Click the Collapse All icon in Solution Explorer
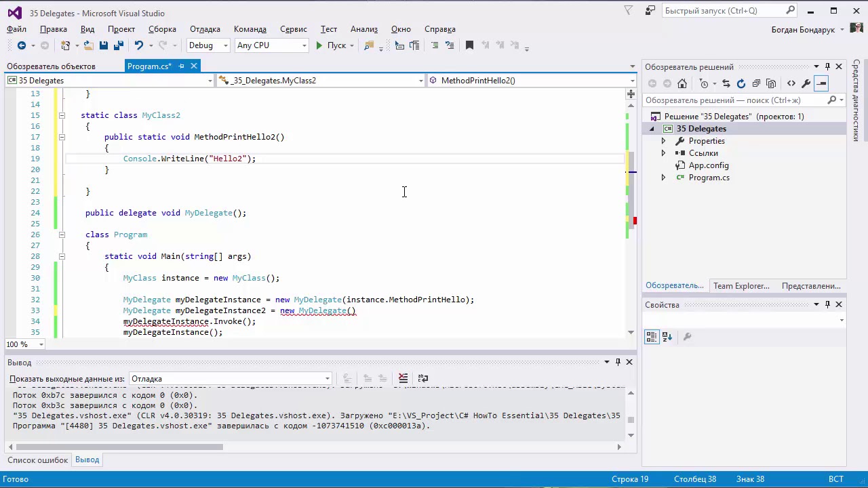Screen dimensions: 868x488 coord(756,83)
